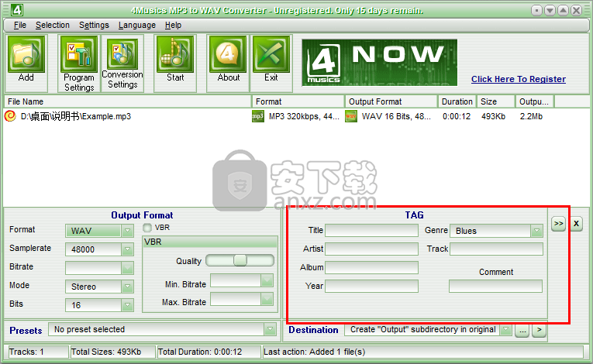
Task: Click the WAV output format icon in row
Action: (x=351, y=116)
